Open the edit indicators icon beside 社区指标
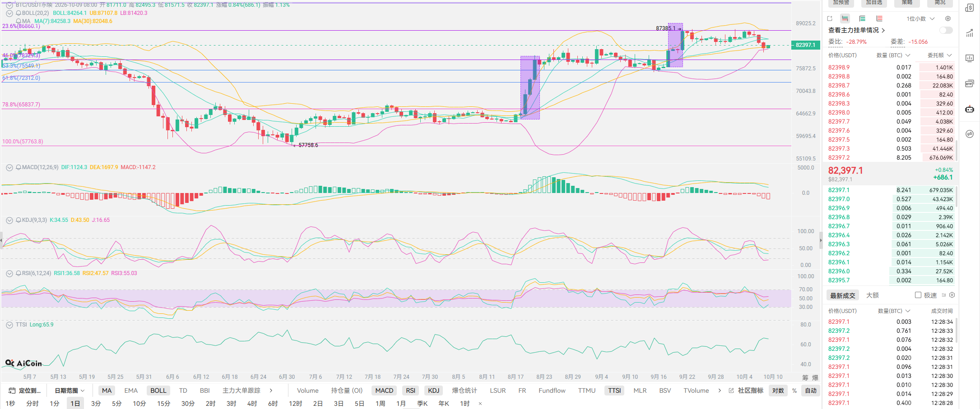The height and width of the screenshot is (409, 980). pyautogui.click(x=731, y=391)
